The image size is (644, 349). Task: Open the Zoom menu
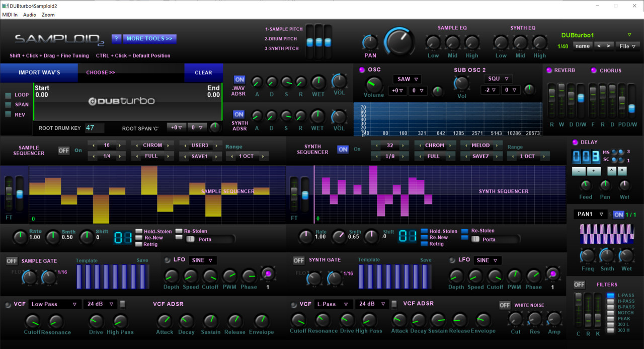coord(48,15)
